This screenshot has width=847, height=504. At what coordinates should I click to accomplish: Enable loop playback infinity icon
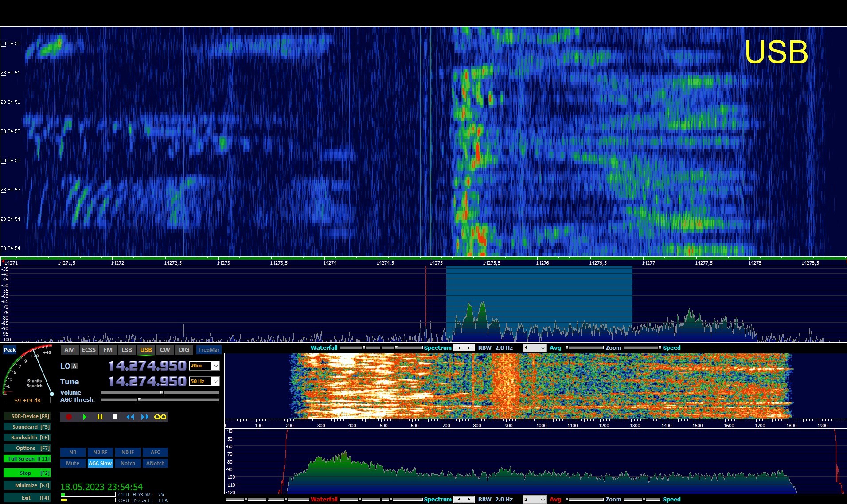point(160,417)
